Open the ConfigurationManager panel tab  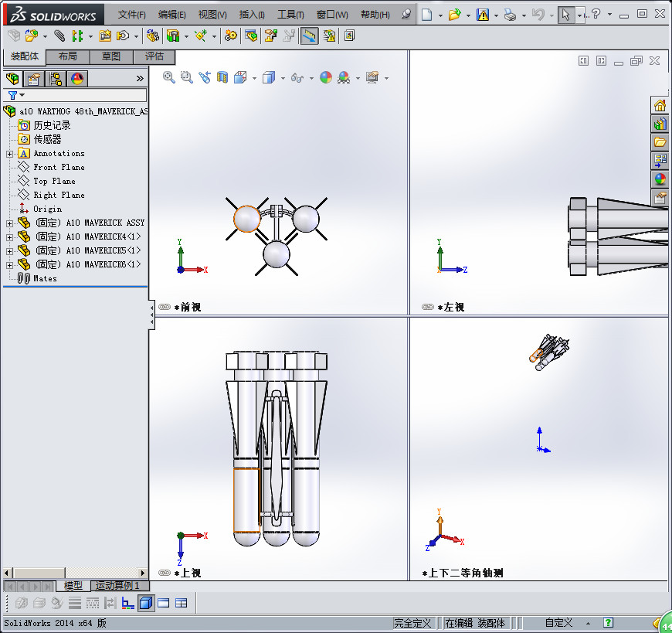click(x=56, y=79)
